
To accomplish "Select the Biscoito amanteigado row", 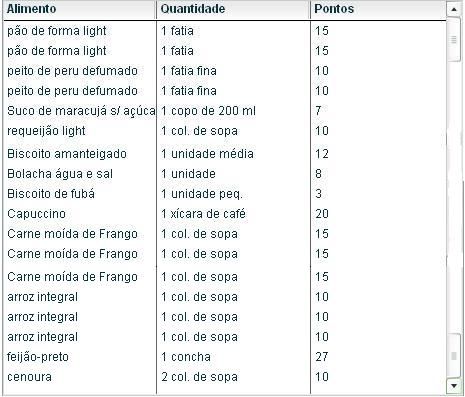I will [x=224, y=154].
